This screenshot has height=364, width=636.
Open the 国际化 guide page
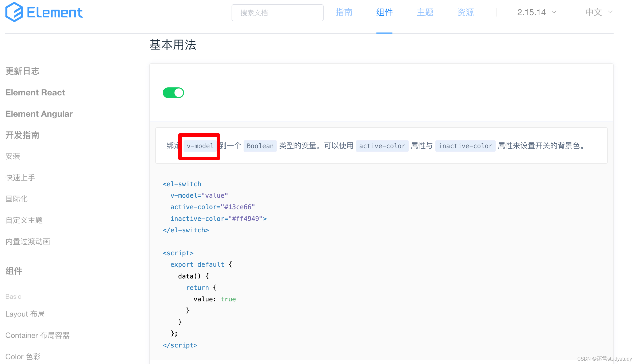click(17, 199)
